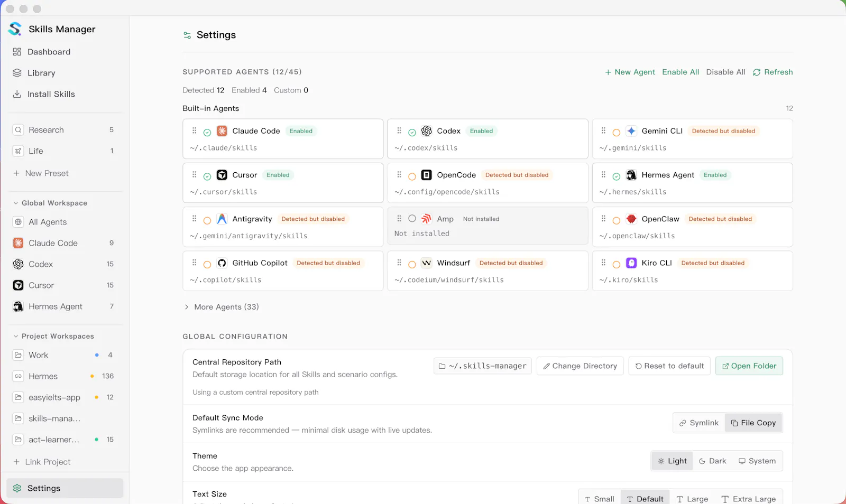This screenshot has width=846, height=504.
Task: Click the Work project folder icon
Action: (x=19, y=355)
